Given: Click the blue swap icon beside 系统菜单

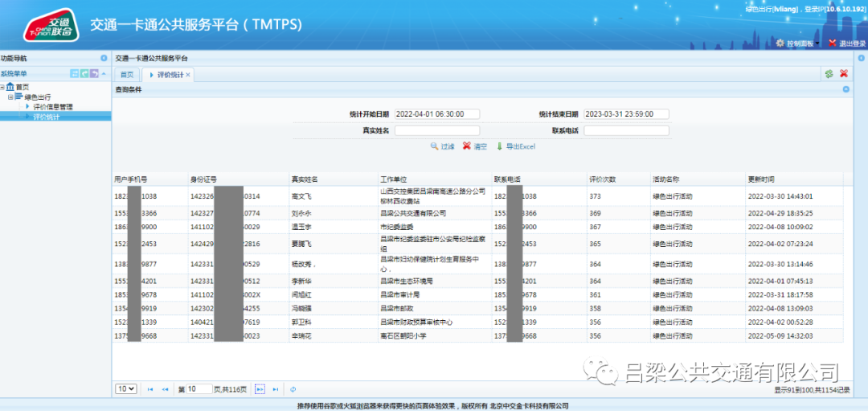Looking at the screenshot, I should click(x=75, y=74).
